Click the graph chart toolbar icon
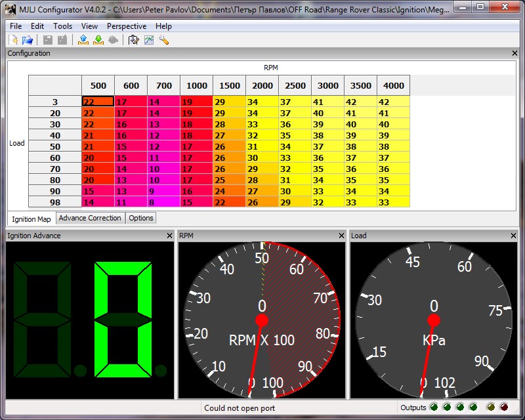Viewport: 525px width, 420px height. (x=149, y=40)
